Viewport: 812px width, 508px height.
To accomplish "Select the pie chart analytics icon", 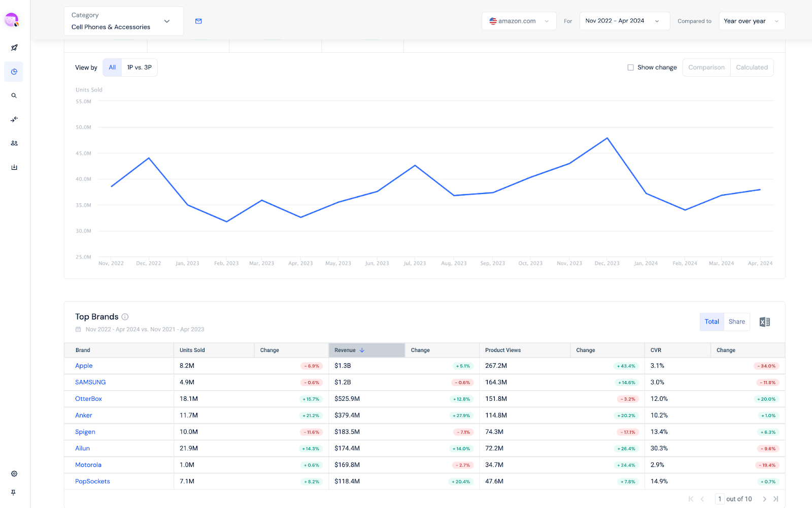I will coord(14,71).
